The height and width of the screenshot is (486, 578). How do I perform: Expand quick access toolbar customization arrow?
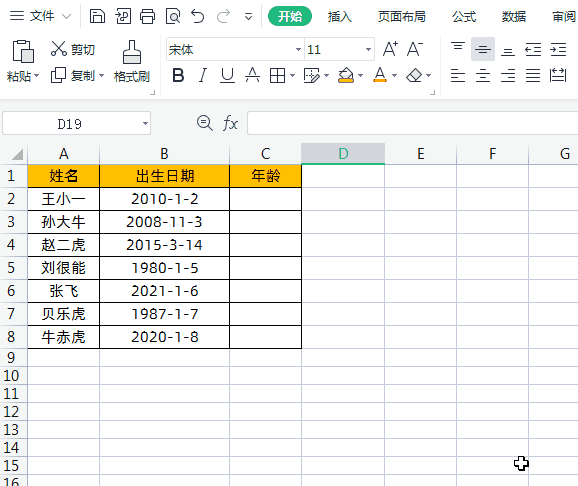point(248,17)
